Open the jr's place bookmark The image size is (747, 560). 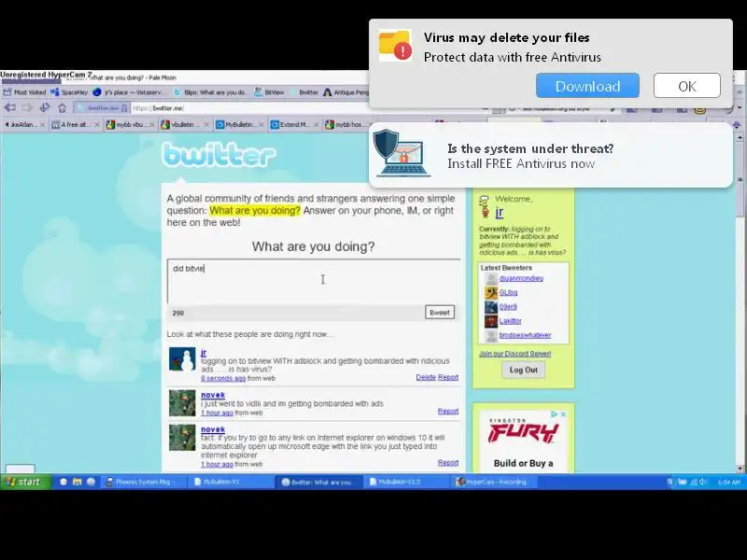(128, 92)
